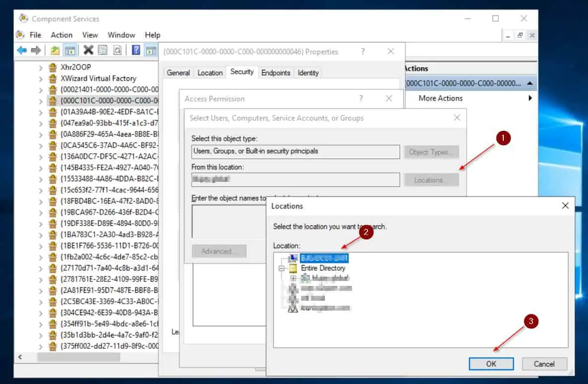Image resolution: width=588 pixels, height=384 pixels.
Task: Select the highlighted computer in Locations list
Action: click(x=324, y=258)
